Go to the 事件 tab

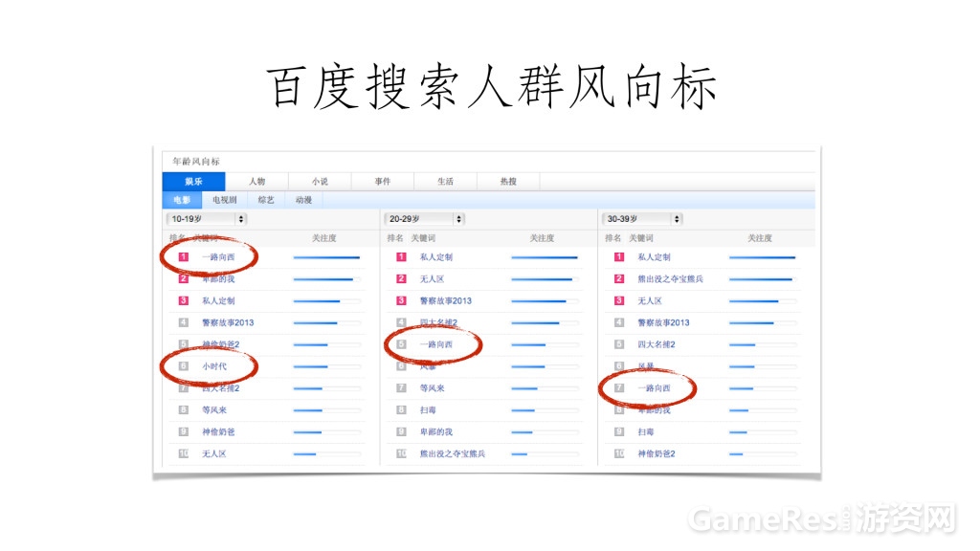pos(383,181)
